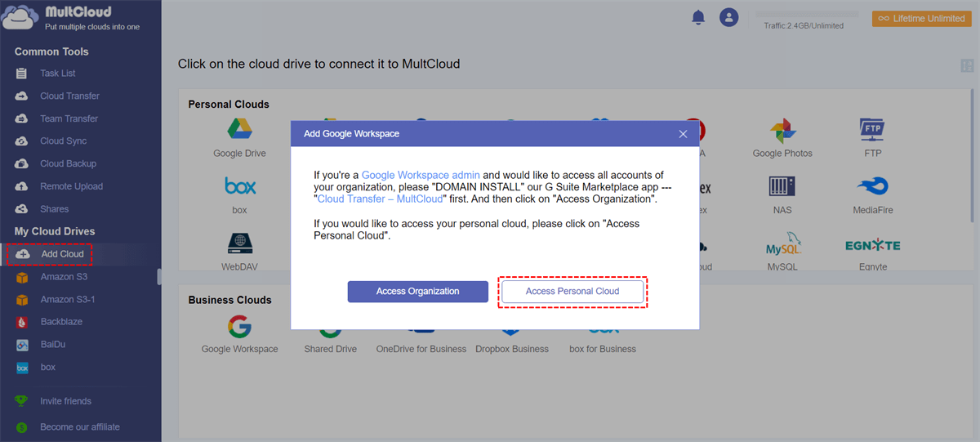Open Team Transfer tool
The height and width of the screenshot is (442, 980).
(x=69, y=118)
